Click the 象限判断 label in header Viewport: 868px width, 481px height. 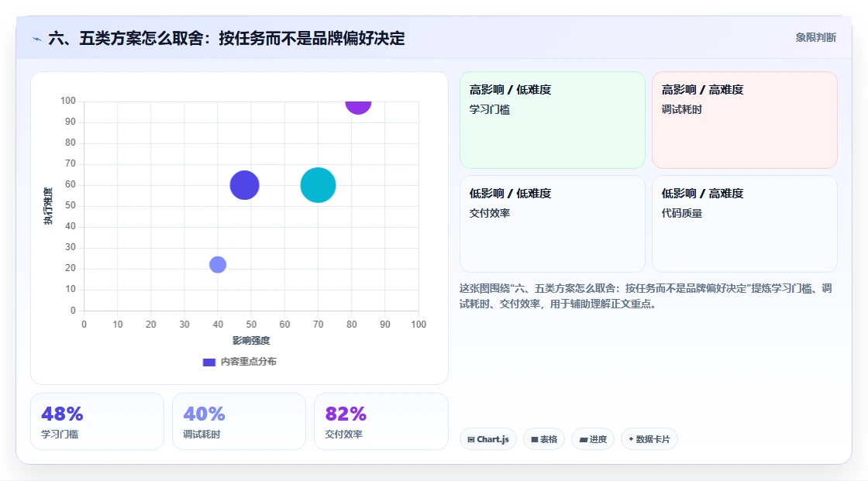[x=815, y=38]
